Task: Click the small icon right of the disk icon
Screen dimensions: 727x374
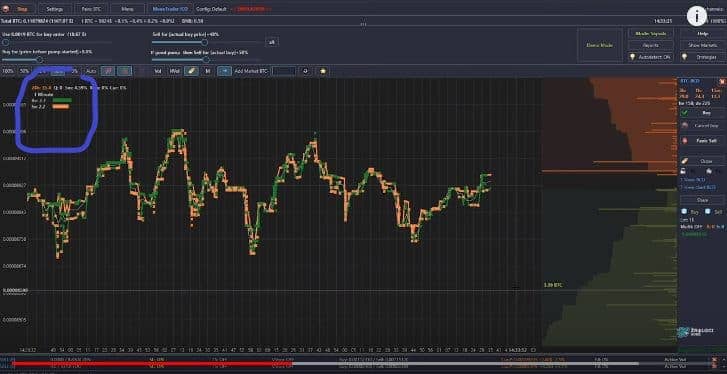Action: [709, 171]
